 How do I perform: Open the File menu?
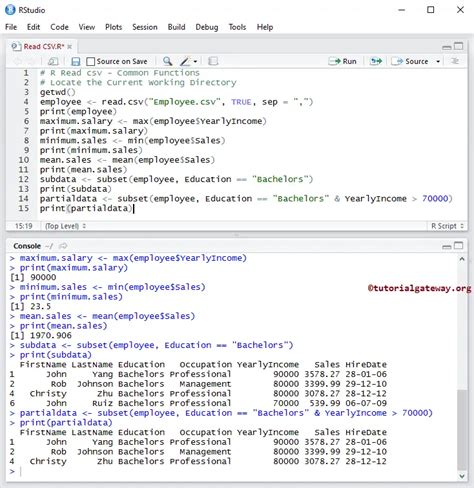click(x=11, y=27)
